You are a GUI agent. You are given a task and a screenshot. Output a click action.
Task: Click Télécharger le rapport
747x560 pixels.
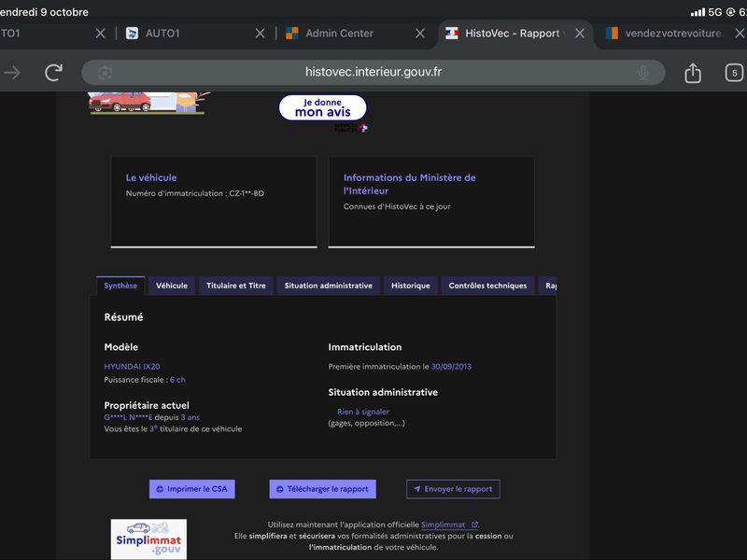(322, 489)
